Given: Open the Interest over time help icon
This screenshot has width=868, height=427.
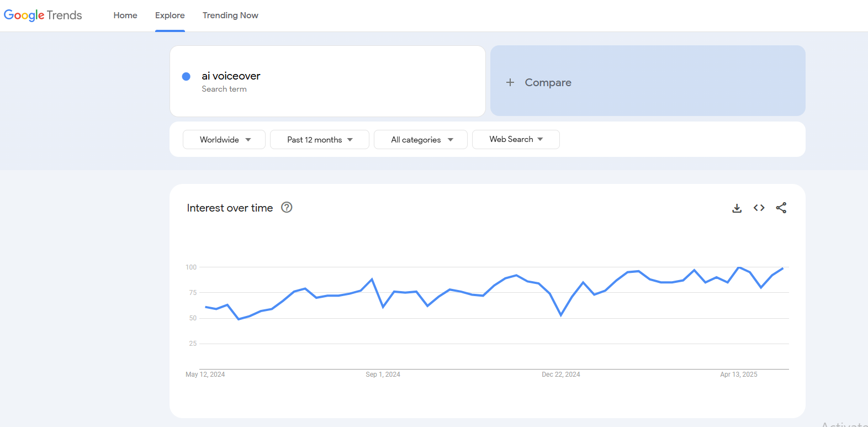Looking at the screenshot, I should [287, 207].
